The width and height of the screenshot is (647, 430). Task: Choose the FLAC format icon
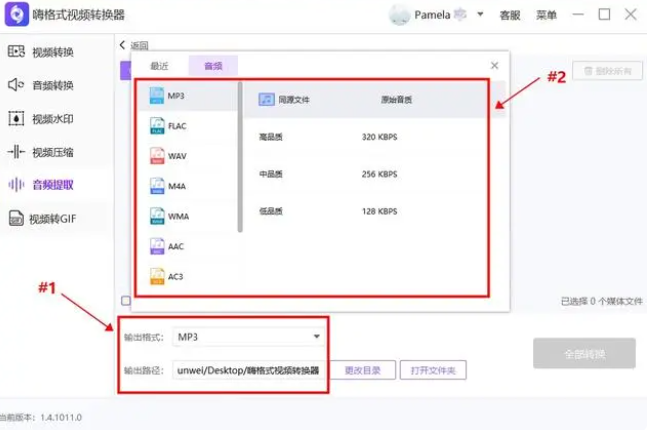coord(158,126)
